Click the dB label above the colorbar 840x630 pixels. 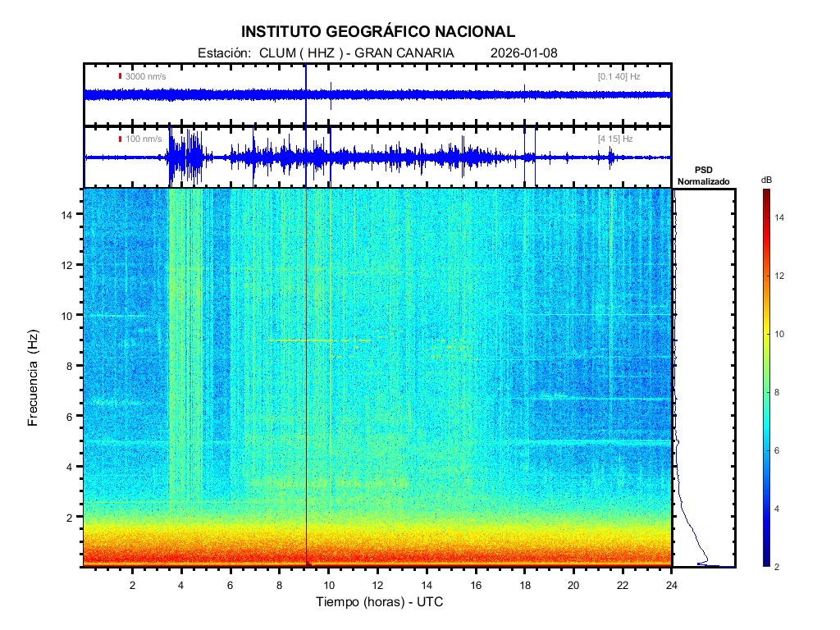[x=766, y=179]
